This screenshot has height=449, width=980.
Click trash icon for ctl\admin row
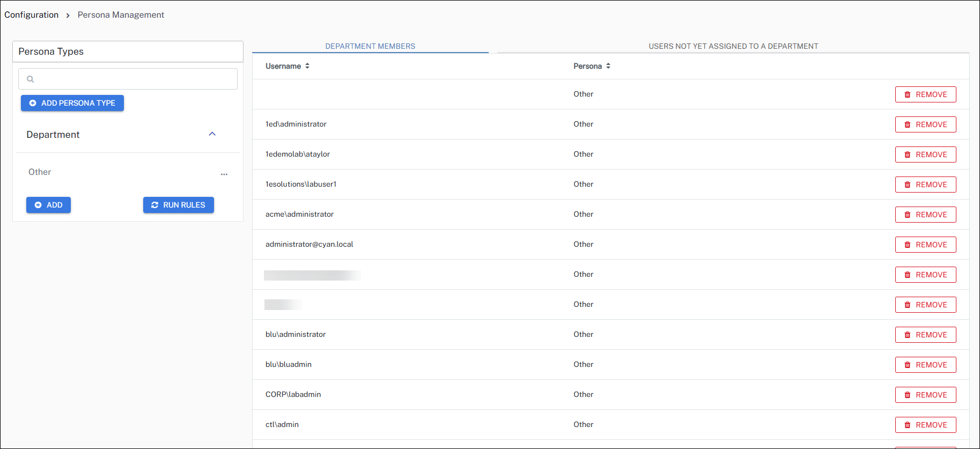(908, 425)
